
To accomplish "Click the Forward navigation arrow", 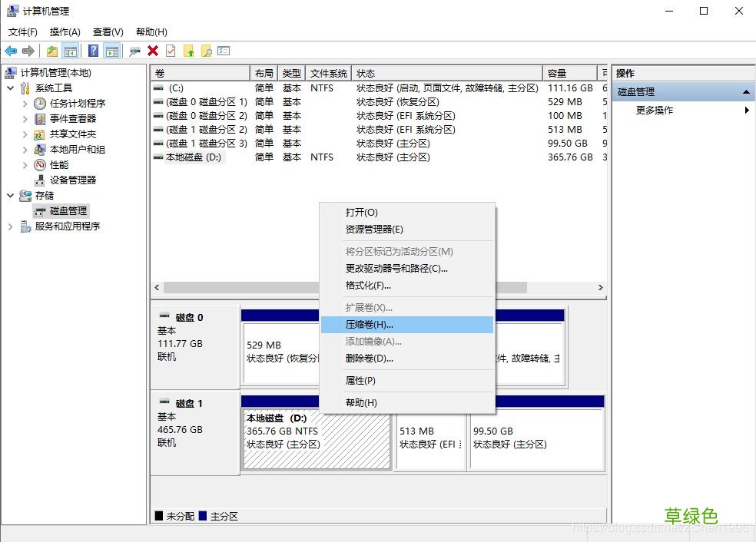I will coord(27,51).
